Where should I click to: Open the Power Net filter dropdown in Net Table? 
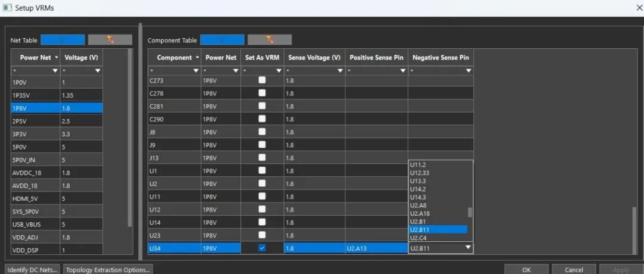coord(55,70)
